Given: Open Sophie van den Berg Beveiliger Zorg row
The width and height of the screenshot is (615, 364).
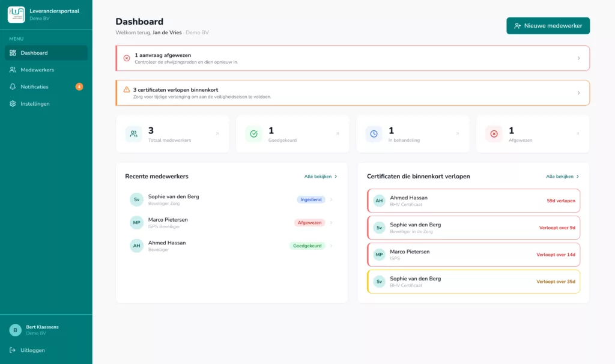Looking at the screenshot, I should coord(231,199).
